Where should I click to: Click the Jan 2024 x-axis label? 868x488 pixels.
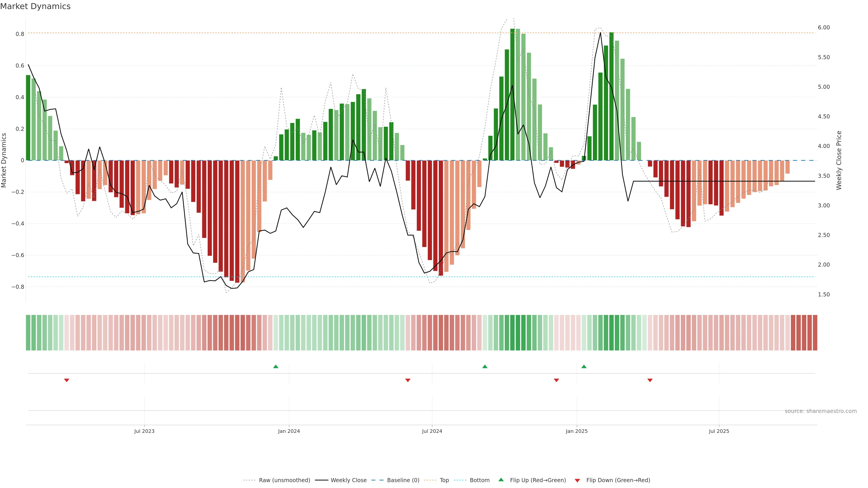click(x=289, y=431)
